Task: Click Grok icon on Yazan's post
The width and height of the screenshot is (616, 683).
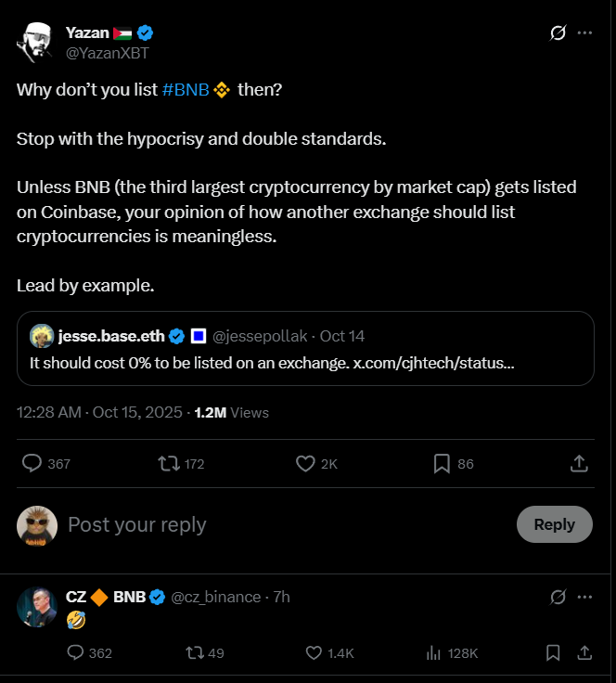Action: (558, 33)
